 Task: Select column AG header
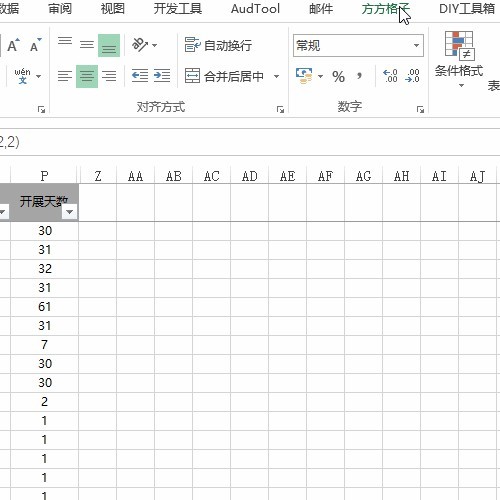[363, 176]
